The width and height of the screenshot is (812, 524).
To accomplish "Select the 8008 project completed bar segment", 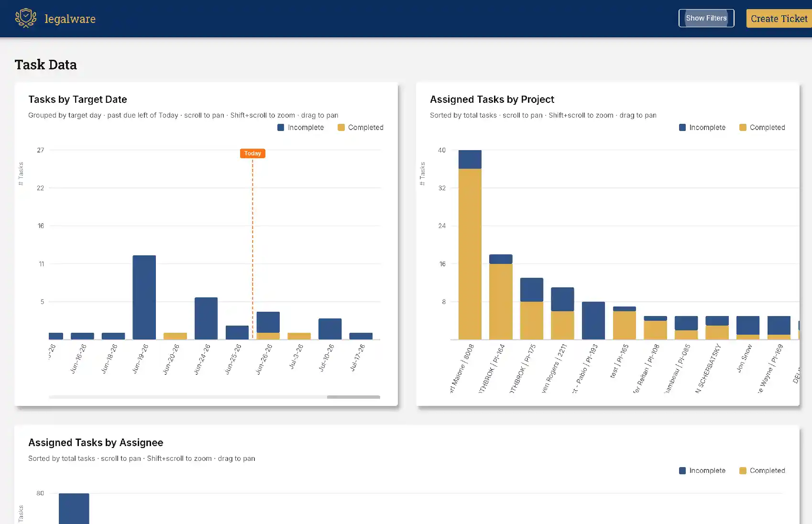I will click(x=470, y=254).
